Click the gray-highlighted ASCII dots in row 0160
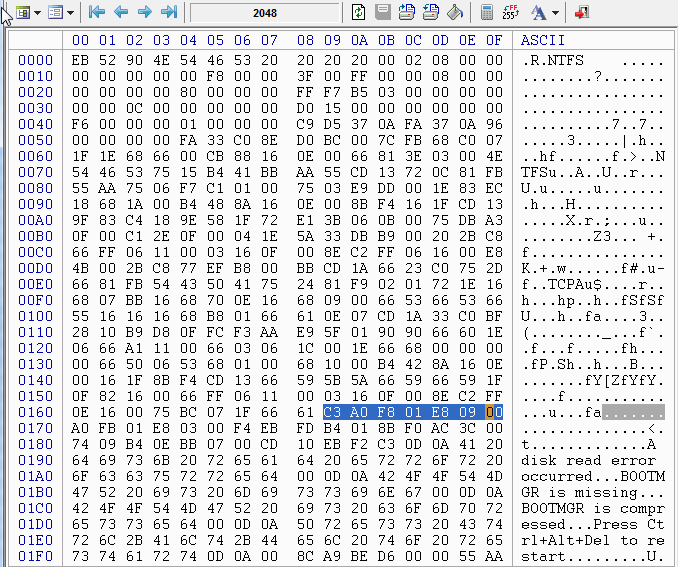678x567 pixels. [x=633, y=412]
